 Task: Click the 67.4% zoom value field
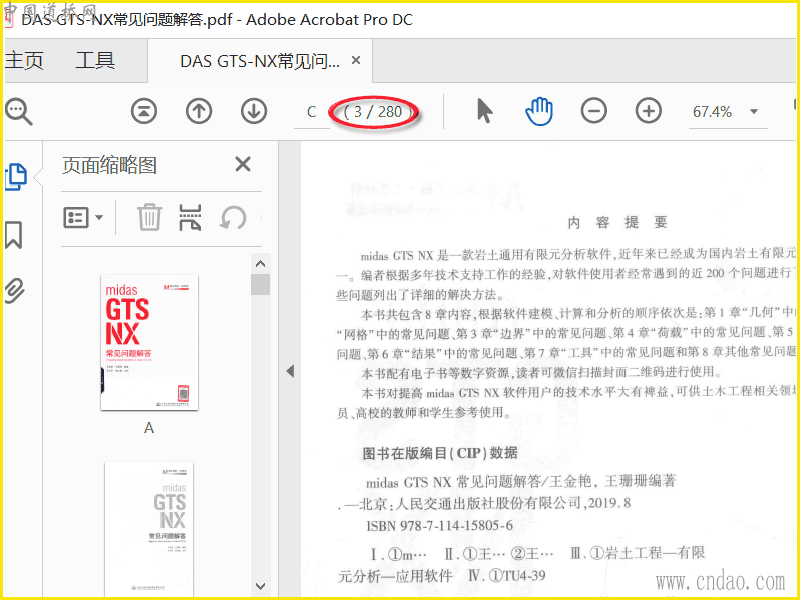pyautogui.click(x=712, y=112)
